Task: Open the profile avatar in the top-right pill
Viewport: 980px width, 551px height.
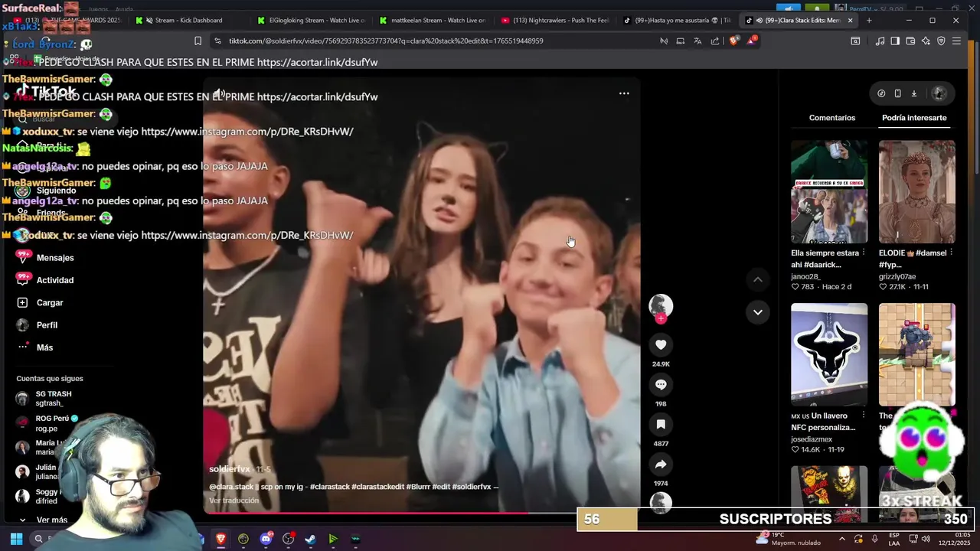Action: point(939,93)
